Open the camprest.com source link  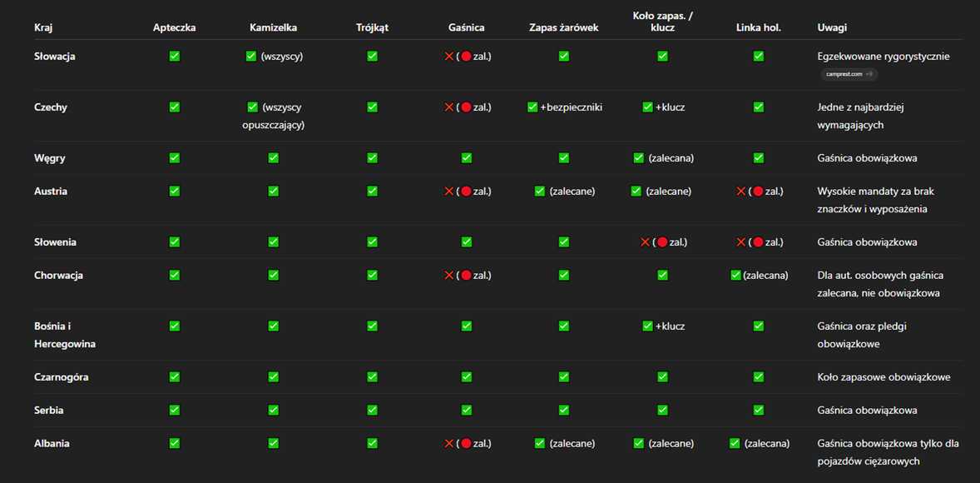pos(844,74)
